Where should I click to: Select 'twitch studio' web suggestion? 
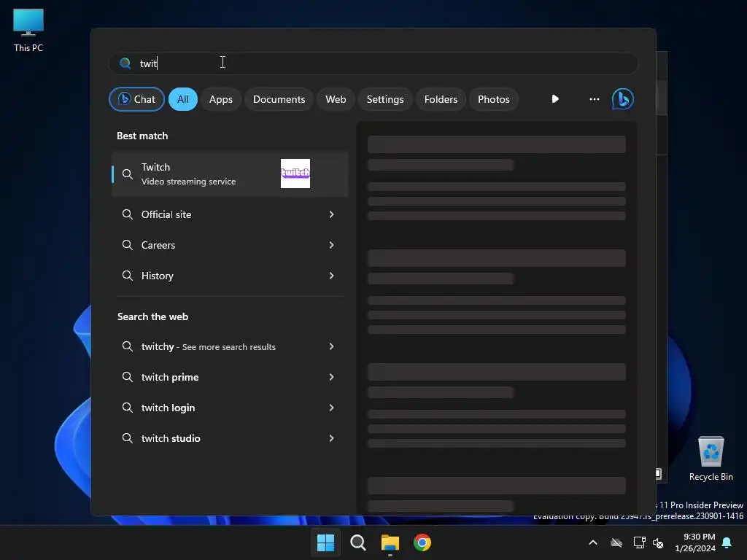(230, 438)
